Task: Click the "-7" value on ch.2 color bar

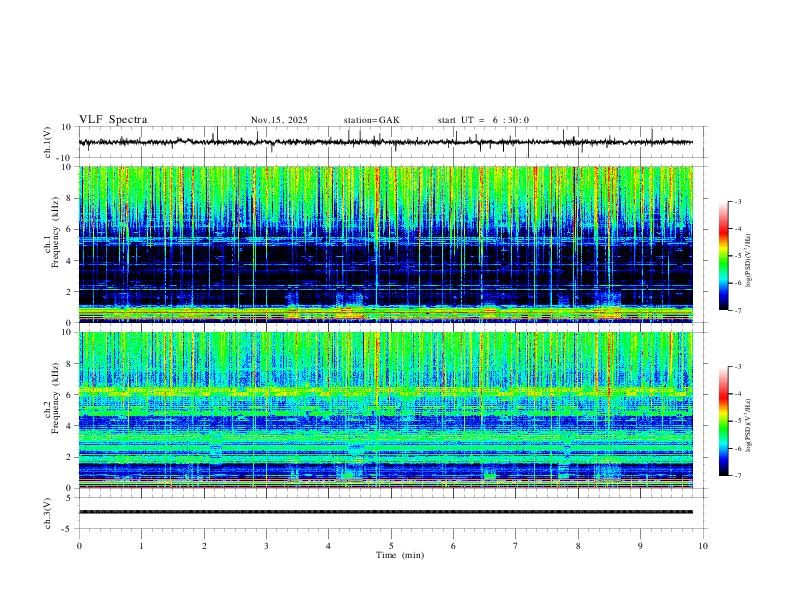Action: click(738, 476)
